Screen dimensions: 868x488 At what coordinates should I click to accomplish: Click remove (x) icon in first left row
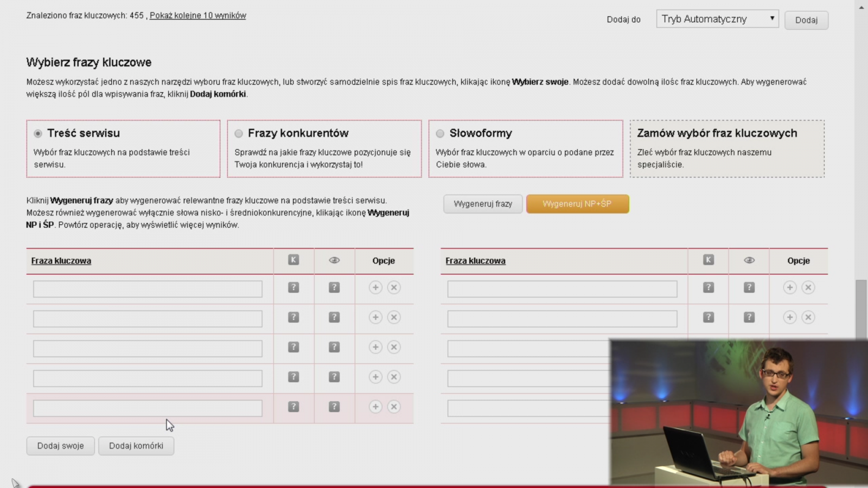(394, 287)
